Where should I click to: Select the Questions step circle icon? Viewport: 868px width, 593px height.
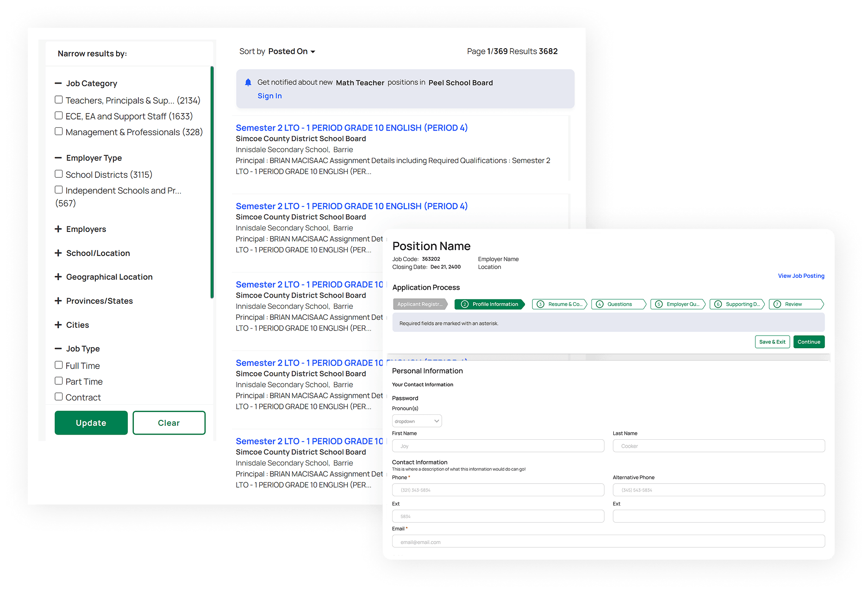[600, 304]
